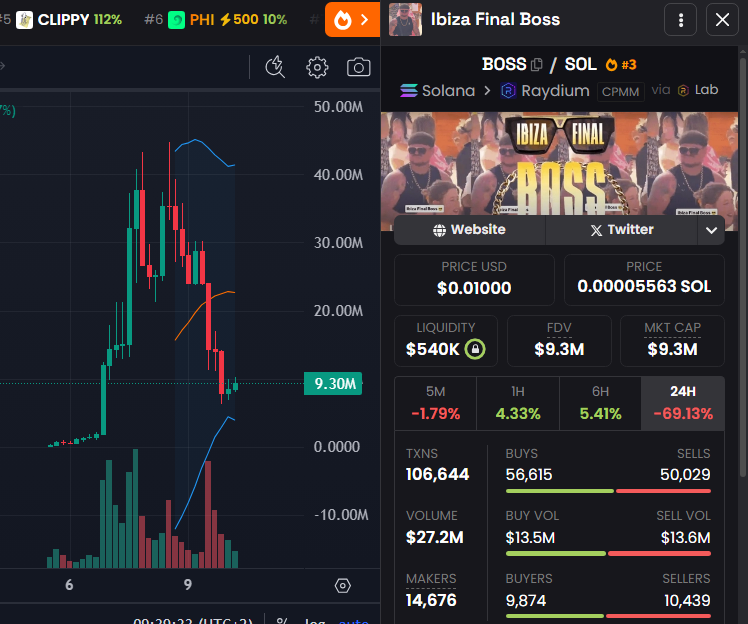Click the PHI green token logo
Screen dimensions: 748x624
[177, 20]
